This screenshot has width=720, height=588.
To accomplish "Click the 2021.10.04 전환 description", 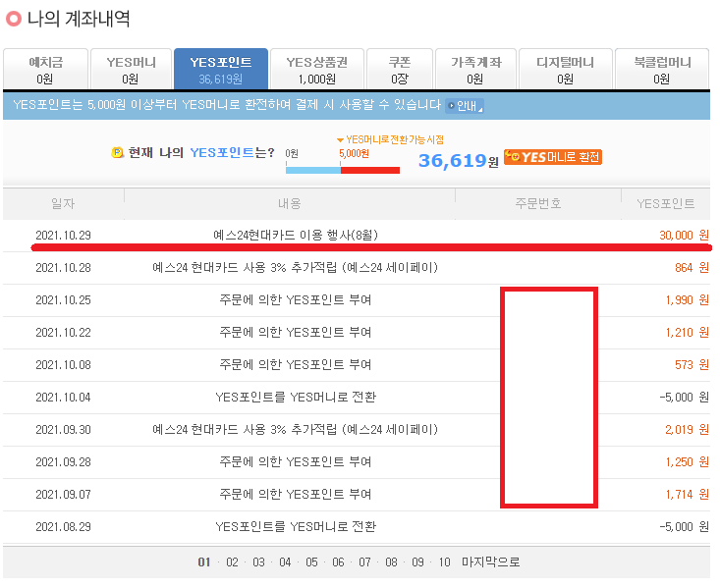I will 296,397.
